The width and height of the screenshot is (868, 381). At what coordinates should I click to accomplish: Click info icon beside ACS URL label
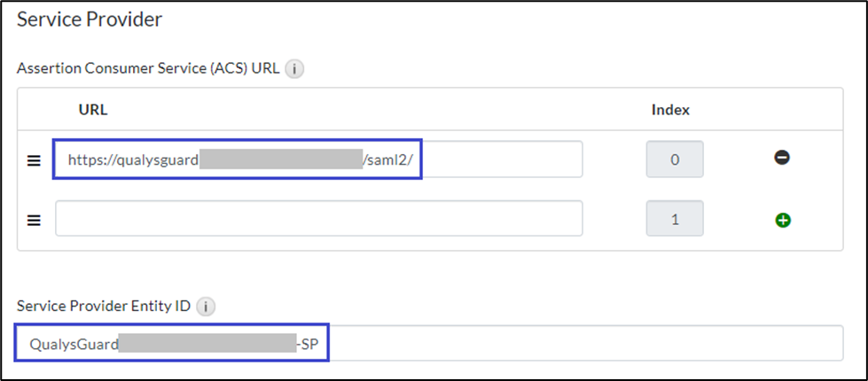[295, 69]
